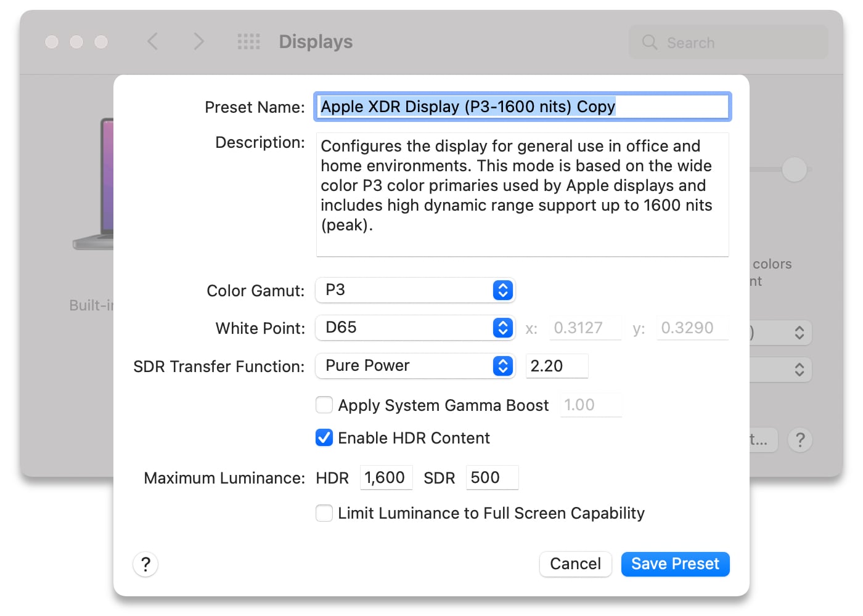Select the Preset Name text field
The width and height of the screenshot is (863, 616).
(522, 106)
